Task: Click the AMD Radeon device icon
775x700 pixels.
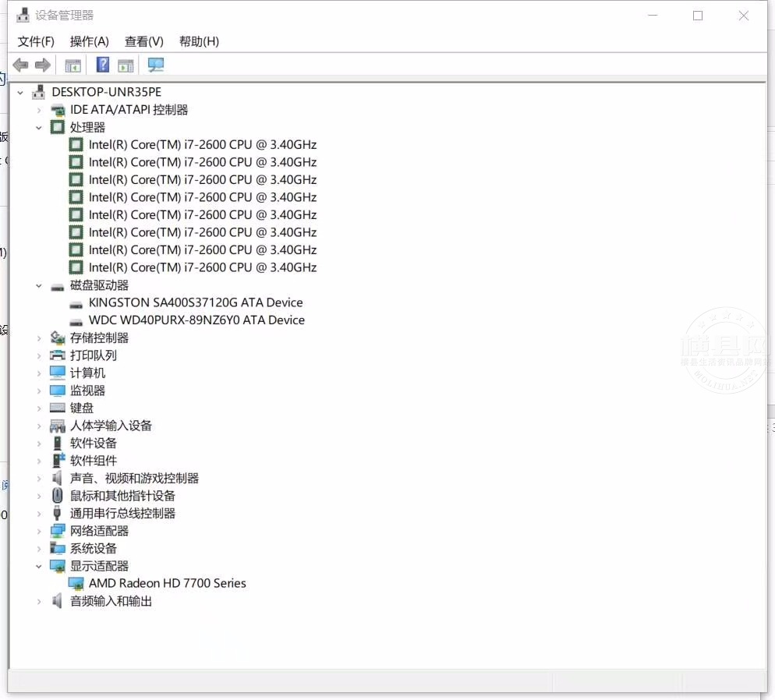Action: pos(76,583)
